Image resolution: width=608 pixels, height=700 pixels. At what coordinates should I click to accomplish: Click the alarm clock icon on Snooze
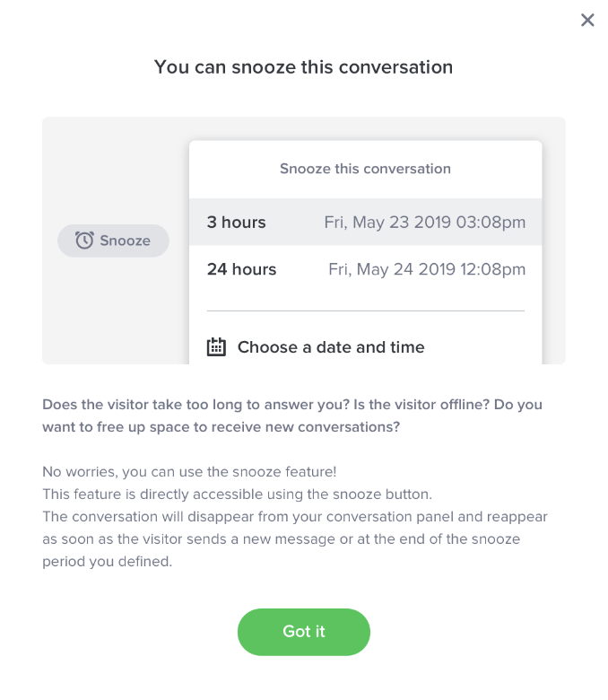click(84, 241)
